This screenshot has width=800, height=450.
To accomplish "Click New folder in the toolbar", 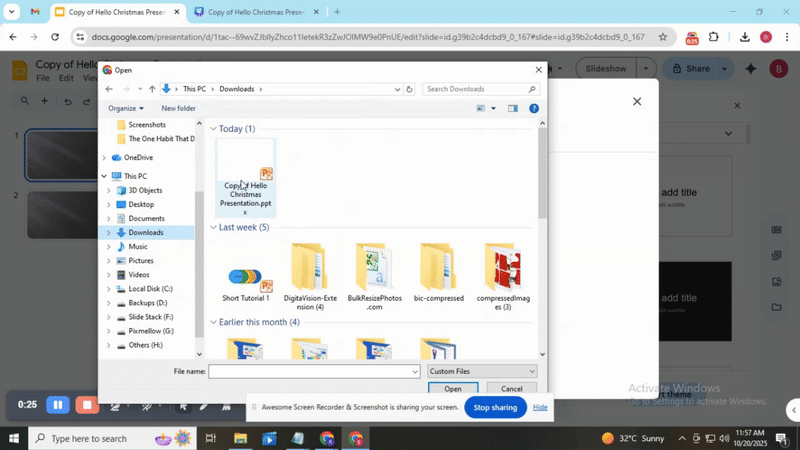I will point(178,108).
